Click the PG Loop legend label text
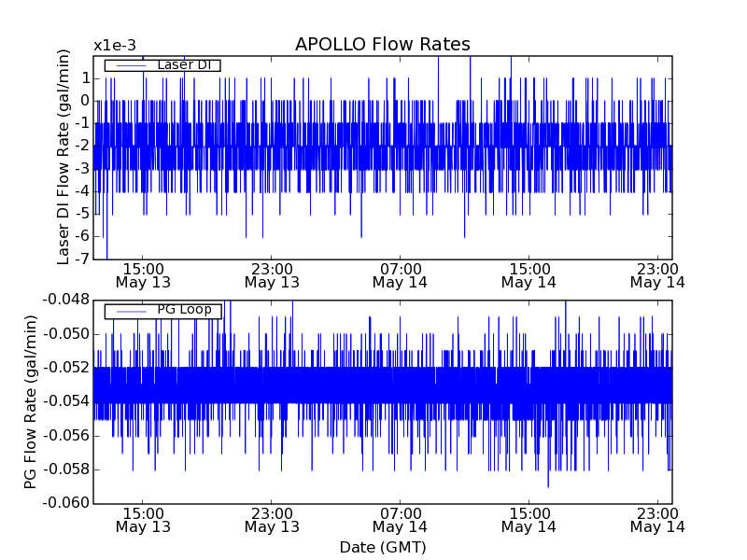Viewport: 747px width, 560px height. 183,310
